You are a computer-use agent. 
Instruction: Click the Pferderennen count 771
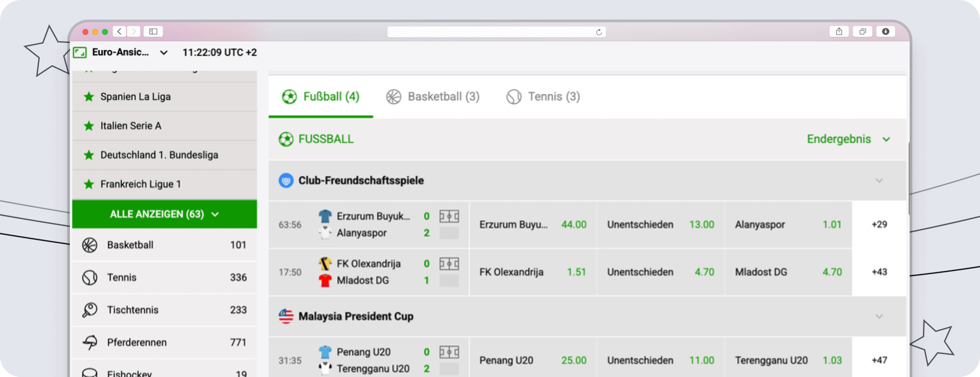(238, 342)
